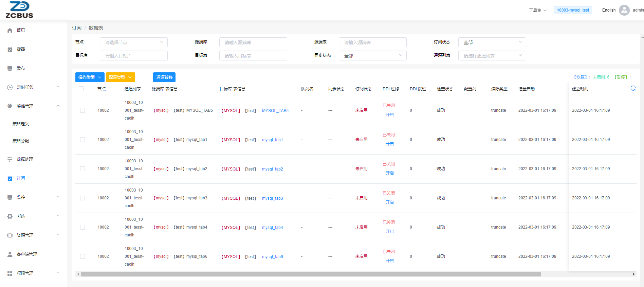Viewport: 644px width, 287px height.
Task: Check the row for MYSQL_TAB5
Action: click(82, 110)
